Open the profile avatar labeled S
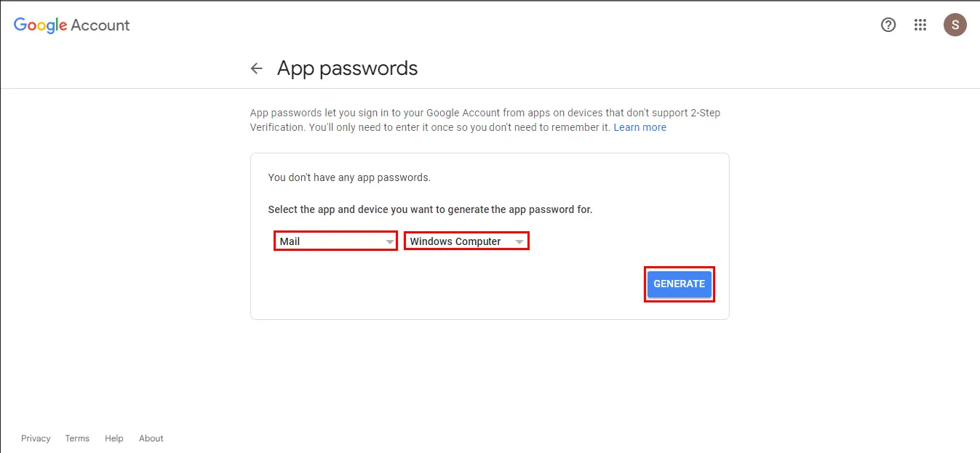This screenshot has width=980, height=453. click(x=955, y=25)
